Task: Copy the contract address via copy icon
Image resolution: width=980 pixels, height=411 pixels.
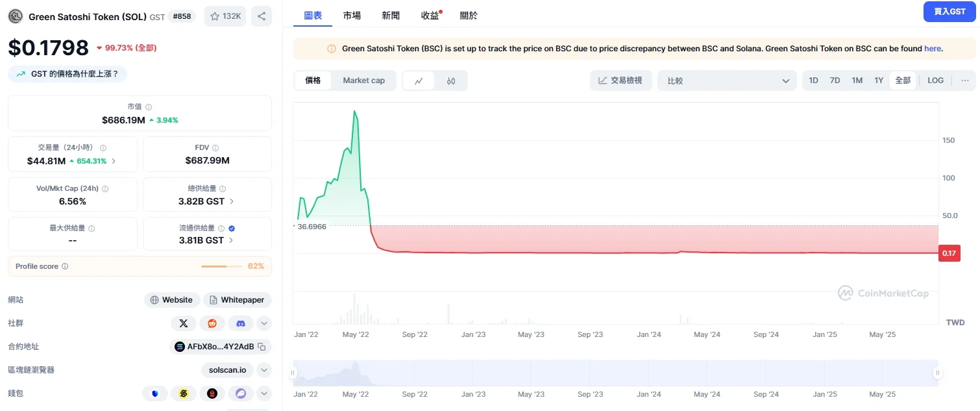Action: point(262,347)
